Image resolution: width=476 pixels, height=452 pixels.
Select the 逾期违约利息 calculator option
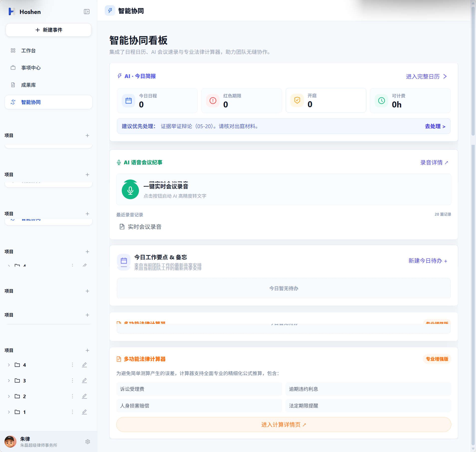tap(368, 389)
